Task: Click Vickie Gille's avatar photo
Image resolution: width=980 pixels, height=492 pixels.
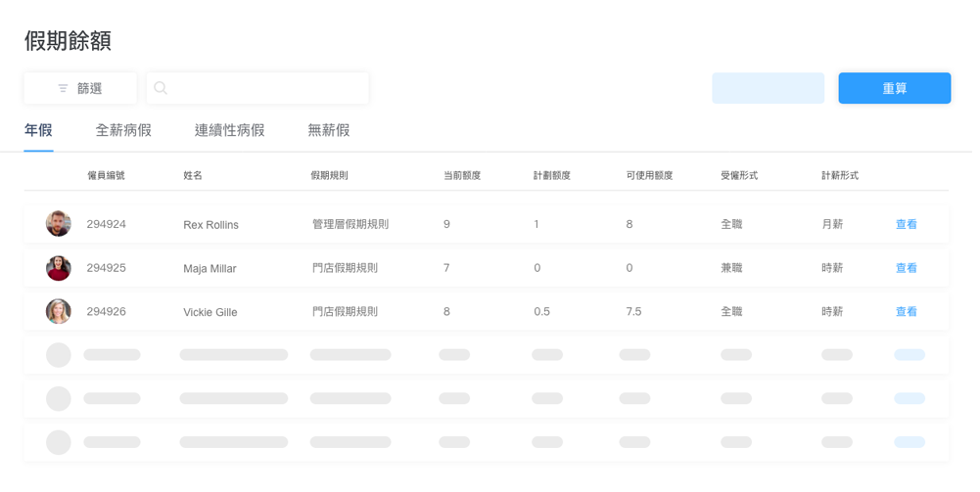Action: click(x=59, y=312)
